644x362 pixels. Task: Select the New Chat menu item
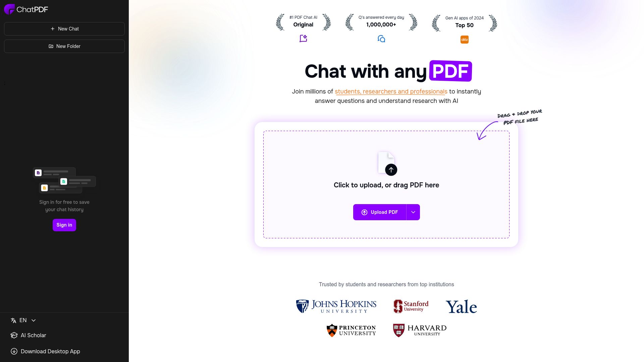[x=64, y=29]
